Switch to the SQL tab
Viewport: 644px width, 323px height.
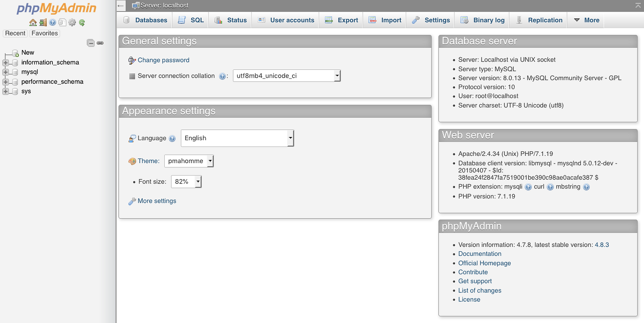pyautogui.click(x=191, y=20)
